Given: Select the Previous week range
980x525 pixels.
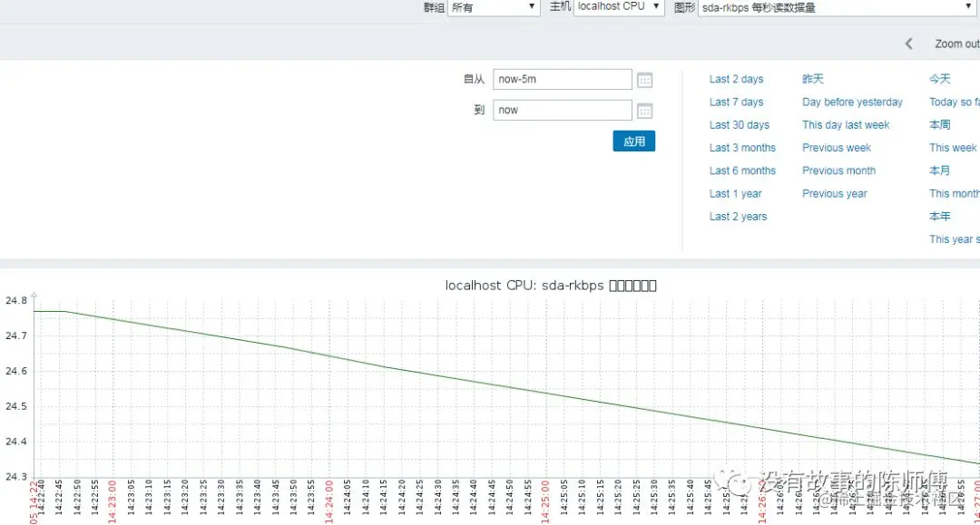Looking at the screenshot, I should 837,148.
